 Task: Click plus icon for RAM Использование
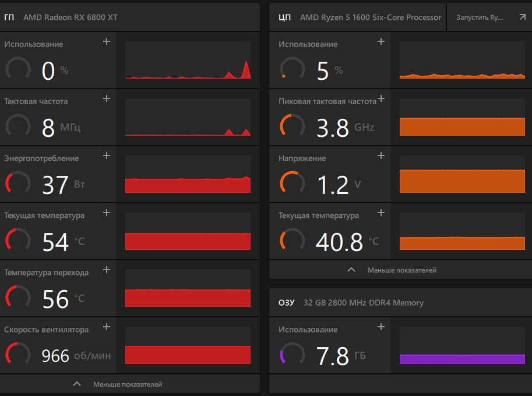click(x=381, y=327)
